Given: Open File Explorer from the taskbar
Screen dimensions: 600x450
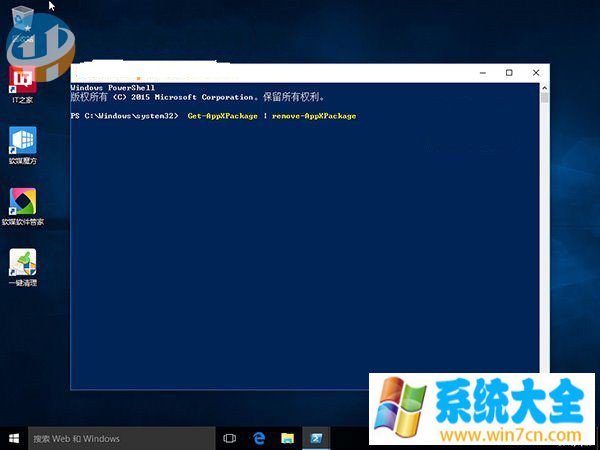Looking at the screenshot, I should tap(287, 438).
